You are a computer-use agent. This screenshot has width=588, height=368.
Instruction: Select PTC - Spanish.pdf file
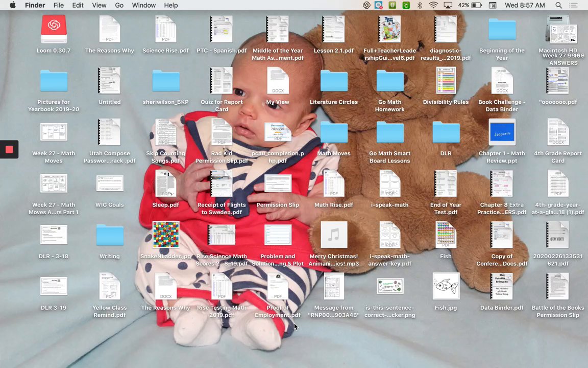221,29
